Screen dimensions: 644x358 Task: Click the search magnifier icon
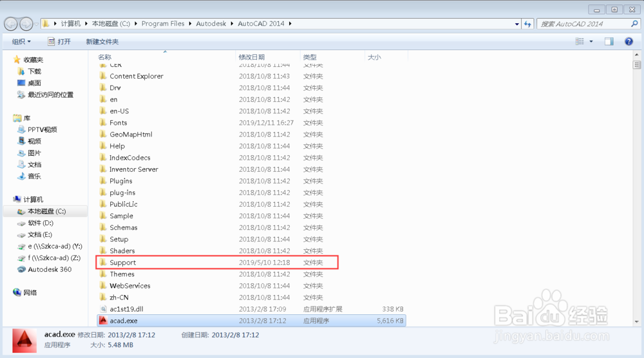634,24
